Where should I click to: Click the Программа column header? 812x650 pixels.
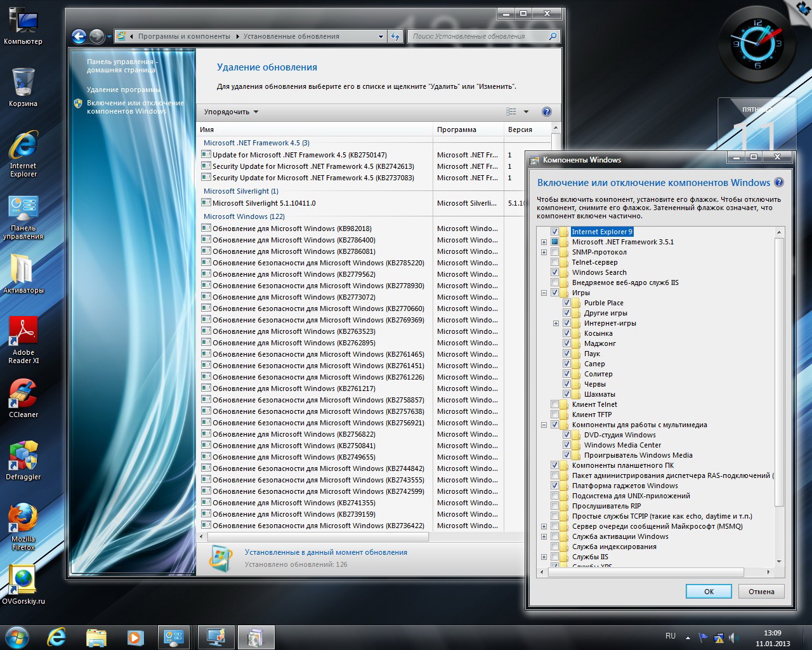(x=468, y=129)
